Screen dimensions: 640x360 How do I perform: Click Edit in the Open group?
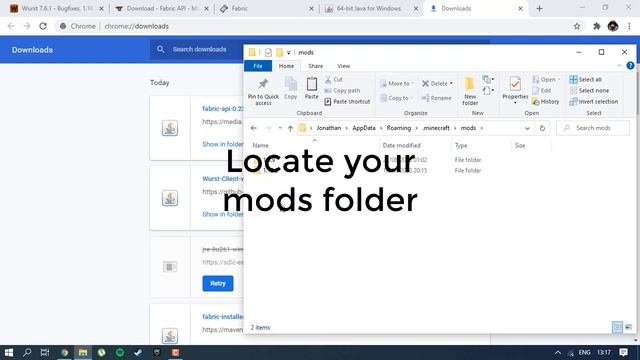click(542, 91)
